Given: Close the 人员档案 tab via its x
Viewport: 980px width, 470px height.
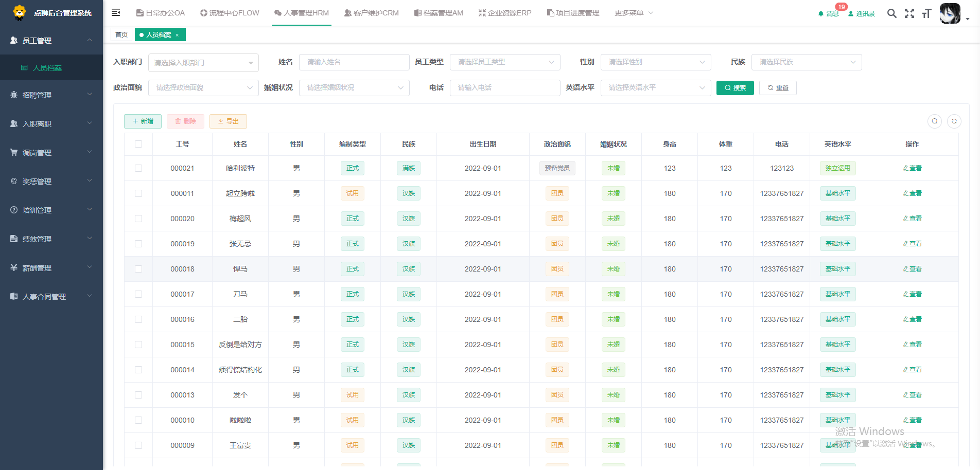Looking at the screenshot, I should coord(177,35).
